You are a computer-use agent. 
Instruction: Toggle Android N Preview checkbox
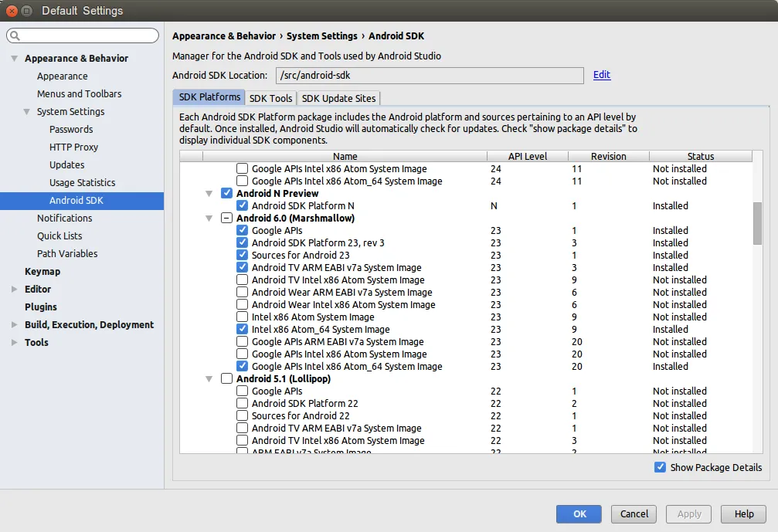[227, 193]
